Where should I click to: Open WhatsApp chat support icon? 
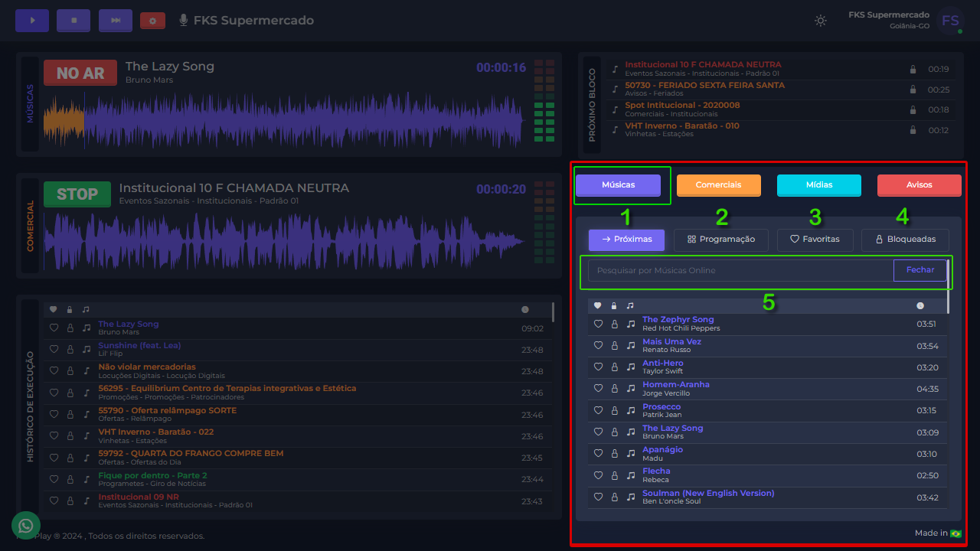pyautogui.click(x=26, y=526)
